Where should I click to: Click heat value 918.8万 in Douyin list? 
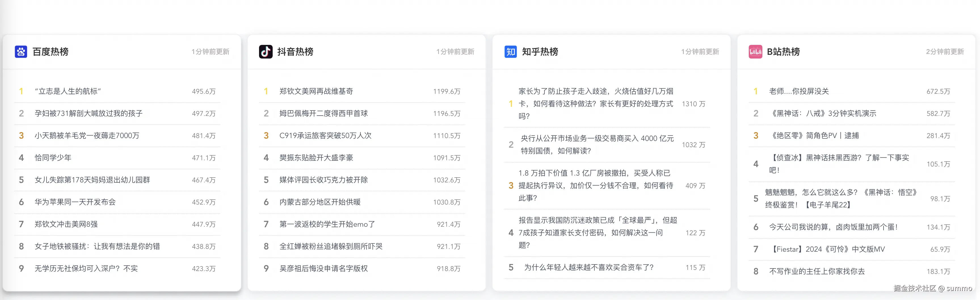click(x=449, y=268)
